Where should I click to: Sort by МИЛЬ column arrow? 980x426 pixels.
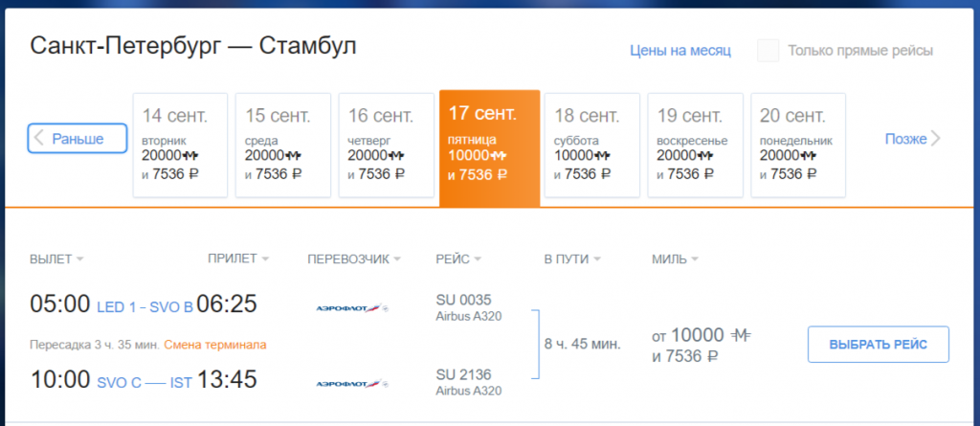pos(695,259)
